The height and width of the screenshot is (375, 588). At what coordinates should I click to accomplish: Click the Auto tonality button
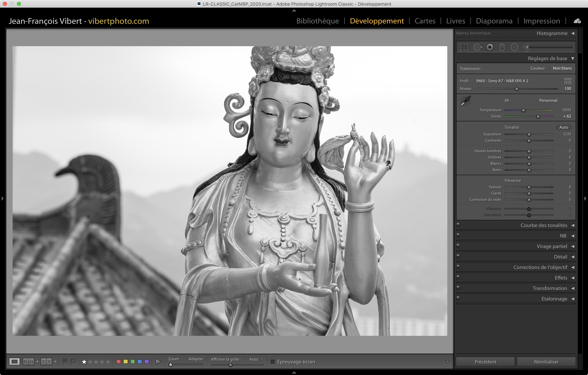(x=563, y=127)
